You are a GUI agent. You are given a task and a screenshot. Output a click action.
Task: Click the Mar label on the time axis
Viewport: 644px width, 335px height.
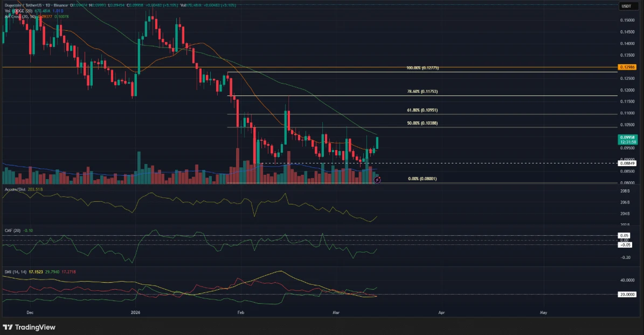[x=335, y=312]
